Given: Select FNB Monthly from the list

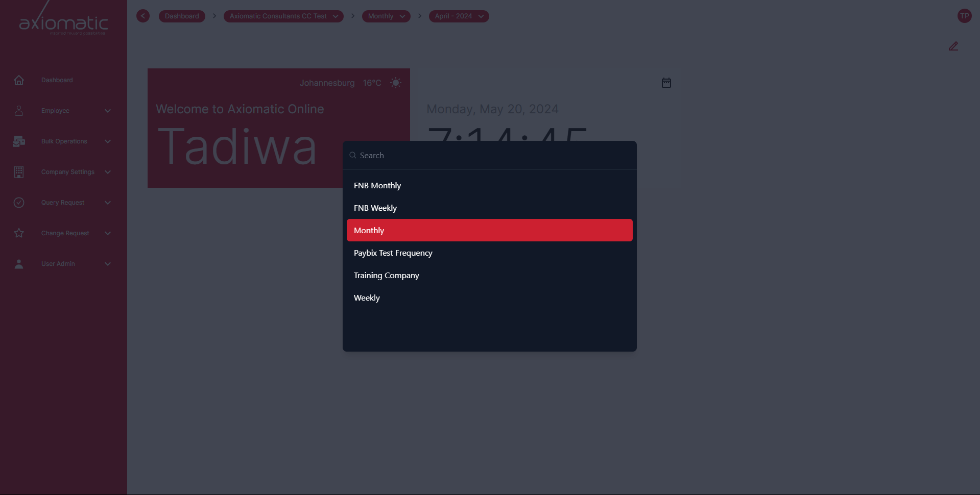Looking at the screenshot, I should tap(377, 186).
